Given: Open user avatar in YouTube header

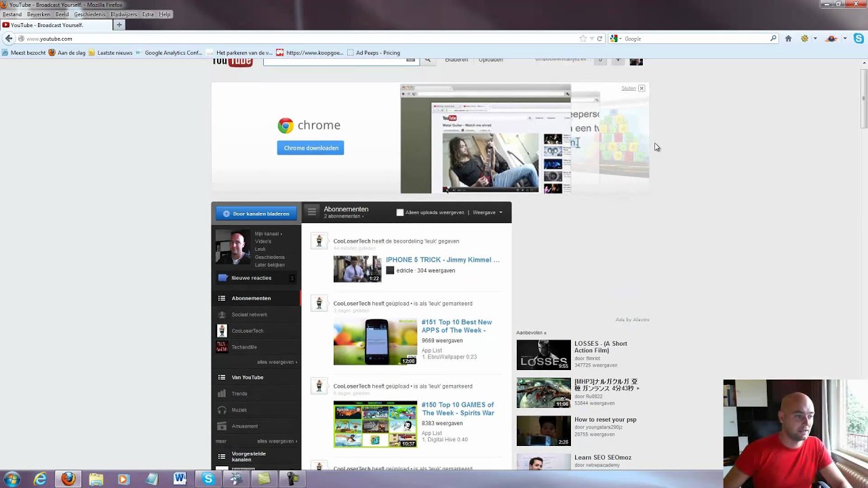Looking at the screenshot, I should (x=636, y=61).
